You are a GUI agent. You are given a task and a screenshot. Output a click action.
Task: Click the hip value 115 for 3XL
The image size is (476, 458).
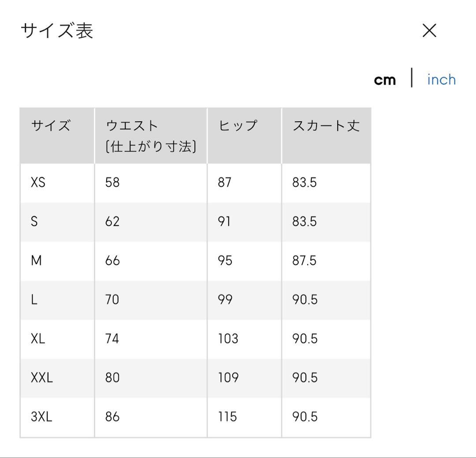coord(227,417)
